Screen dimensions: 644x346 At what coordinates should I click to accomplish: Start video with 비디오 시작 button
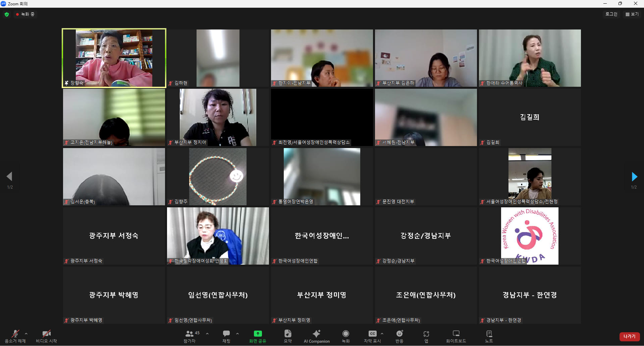(46, 336)
